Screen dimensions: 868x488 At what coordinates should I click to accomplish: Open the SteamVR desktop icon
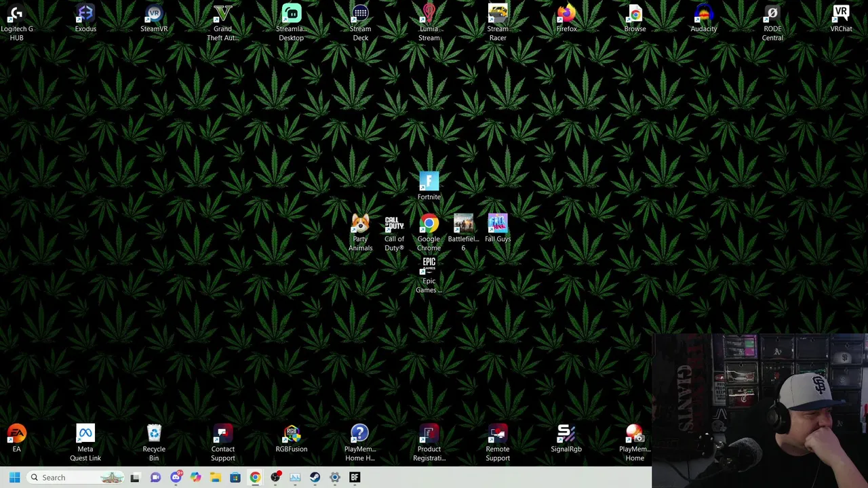[x=154, y=18]
